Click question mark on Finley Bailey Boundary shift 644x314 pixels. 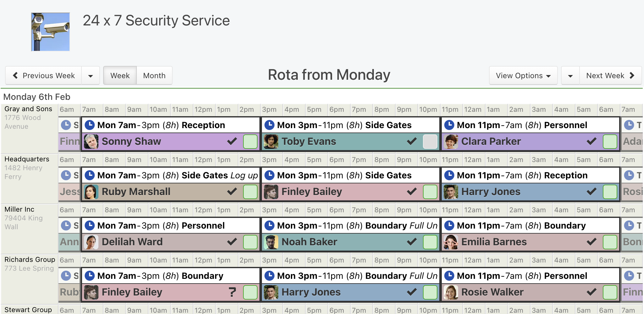click(232, 292)
